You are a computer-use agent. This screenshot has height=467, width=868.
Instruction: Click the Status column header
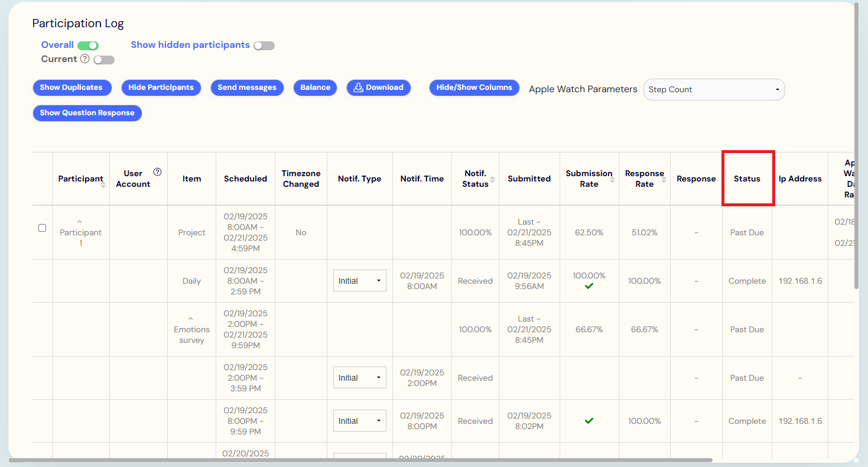(747, 179)
